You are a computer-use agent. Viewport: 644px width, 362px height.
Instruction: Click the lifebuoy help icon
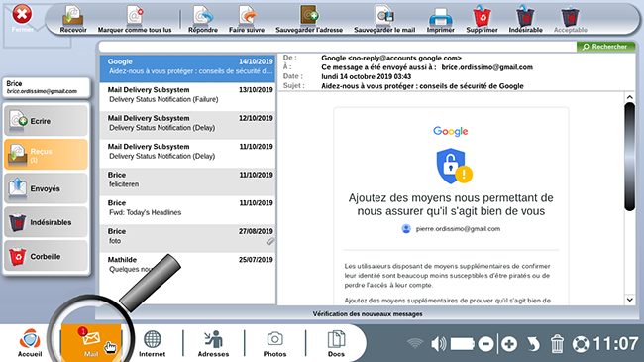click(581, 344)
